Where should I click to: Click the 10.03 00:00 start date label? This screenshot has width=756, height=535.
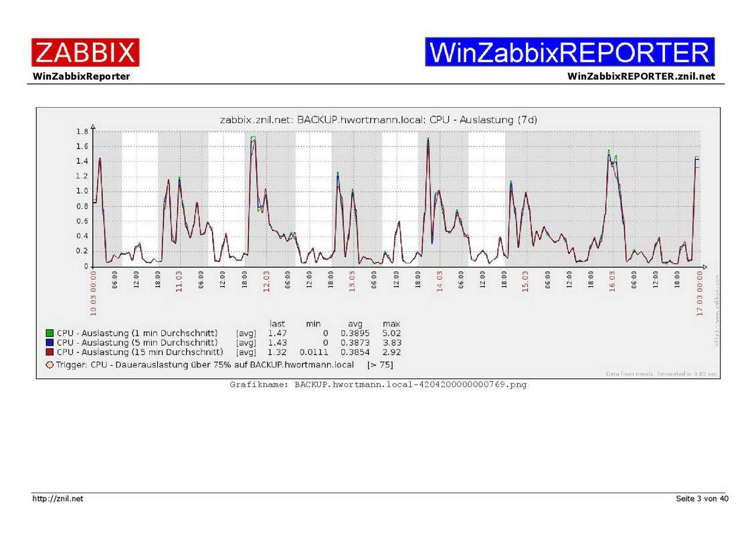point(94,293)
